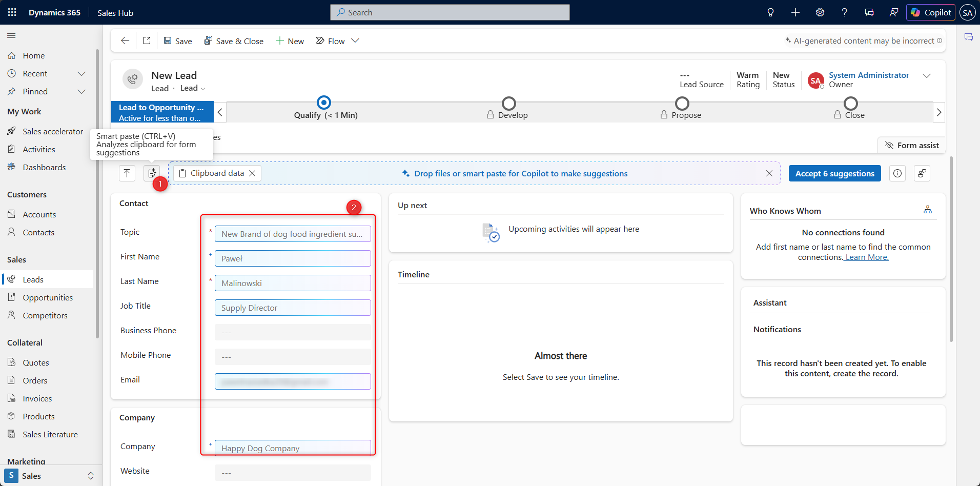Select the Develop stage circle

508,104
